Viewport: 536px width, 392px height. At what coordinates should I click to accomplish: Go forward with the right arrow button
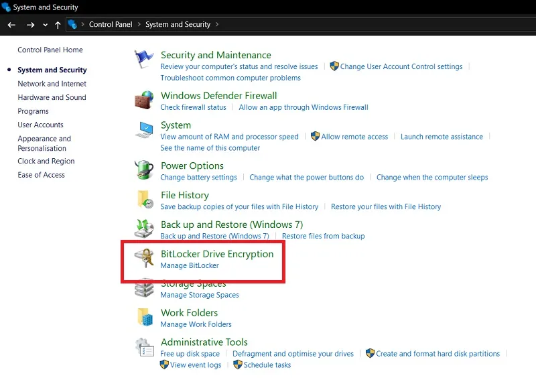[x=30, y=25]
